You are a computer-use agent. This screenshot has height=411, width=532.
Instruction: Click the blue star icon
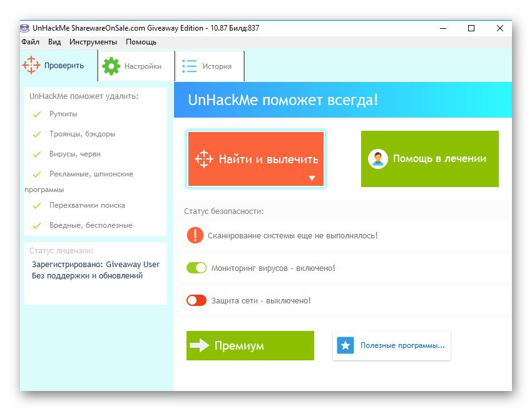click(x=345, y=345)
